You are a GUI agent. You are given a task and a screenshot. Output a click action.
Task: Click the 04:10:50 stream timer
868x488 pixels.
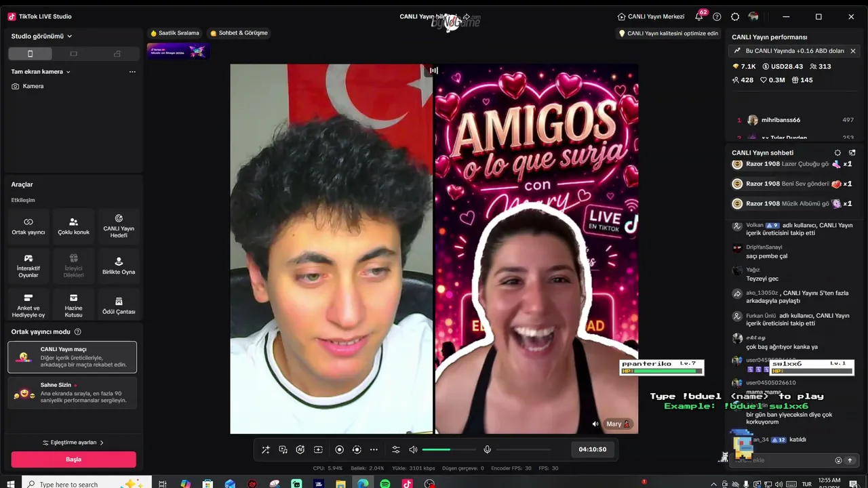click(593, 449)
